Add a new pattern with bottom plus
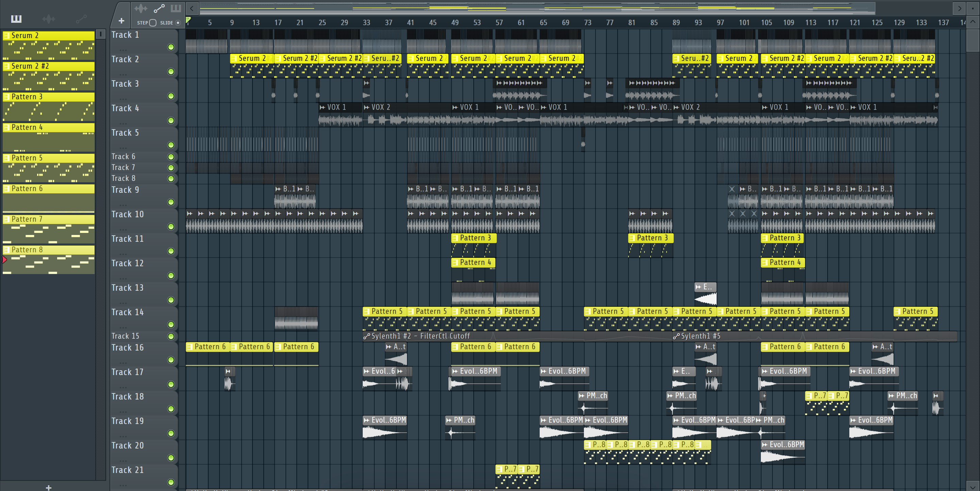 coord(48,487)
